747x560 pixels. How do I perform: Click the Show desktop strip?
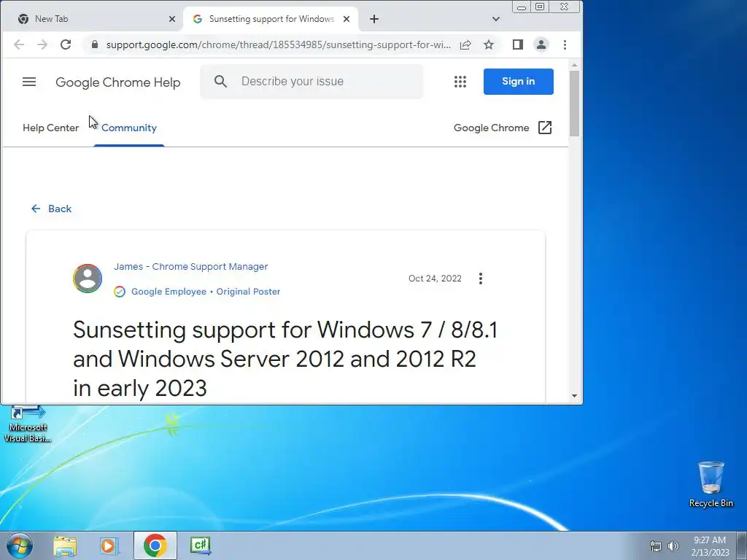tap(742, 545)
